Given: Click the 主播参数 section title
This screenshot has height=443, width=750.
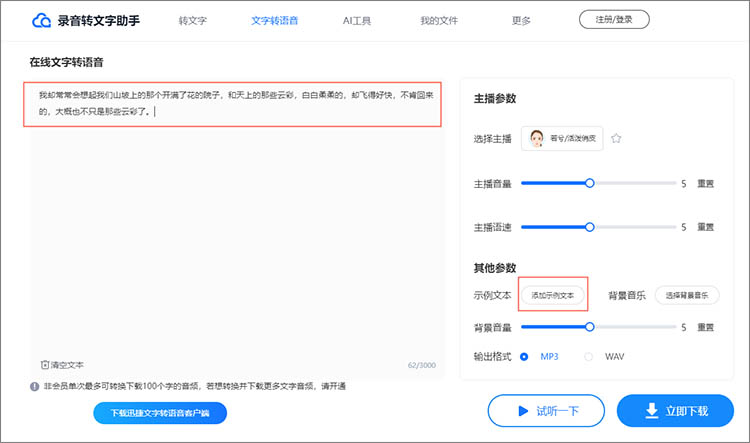Looking at the screenshot, I should pos(495,99).
